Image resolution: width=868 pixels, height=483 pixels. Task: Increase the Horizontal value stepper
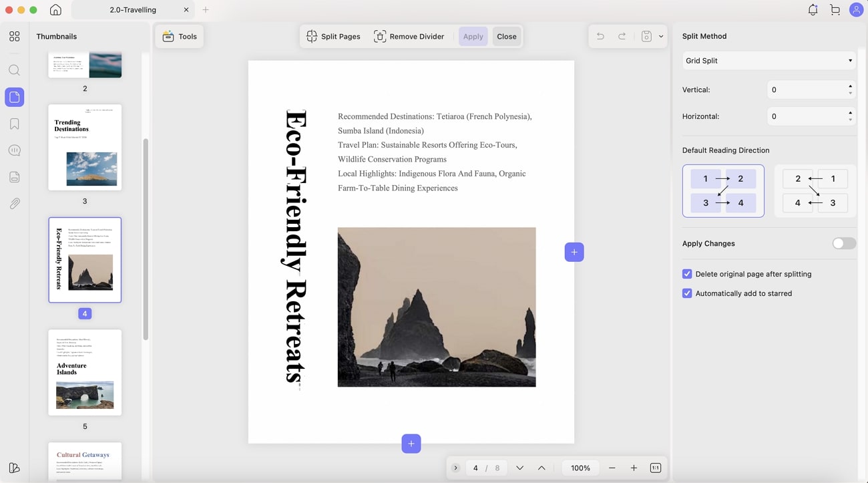coord(850,113)
